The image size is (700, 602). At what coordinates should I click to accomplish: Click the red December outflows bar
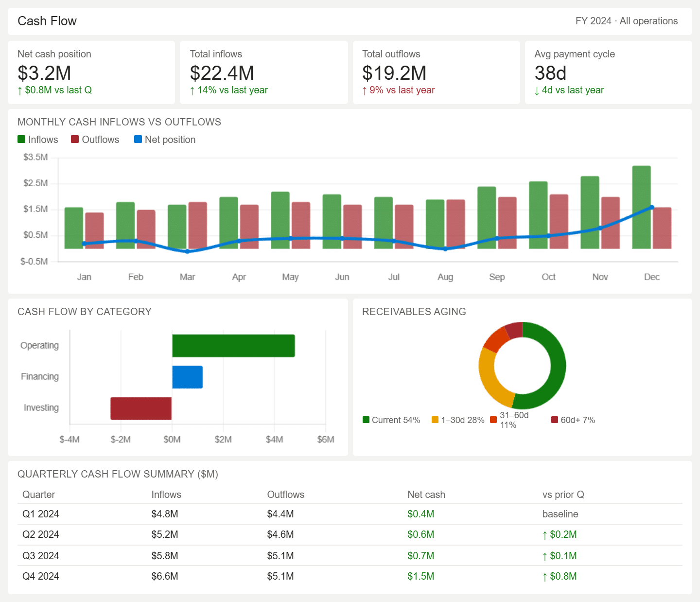coord(662,228)
